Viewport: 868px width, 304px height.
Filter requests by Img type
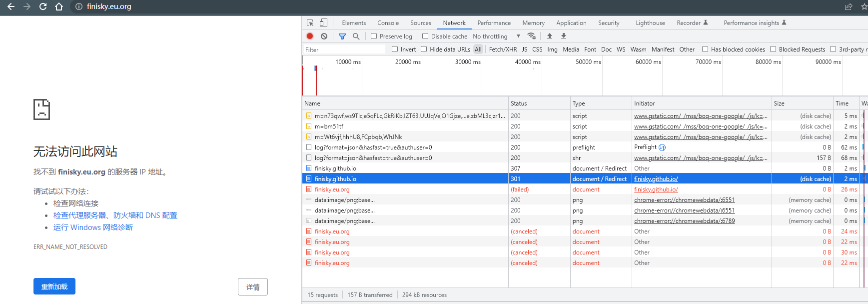[552, 49]
